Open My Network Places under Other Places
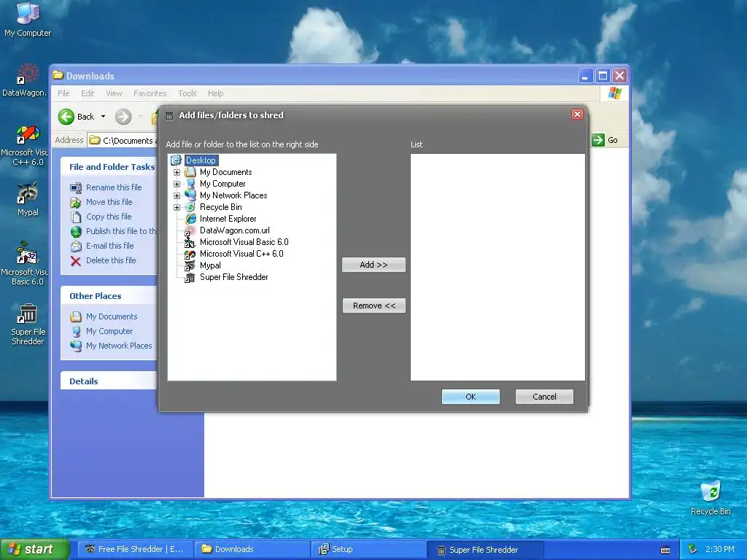 click(119, 346)
